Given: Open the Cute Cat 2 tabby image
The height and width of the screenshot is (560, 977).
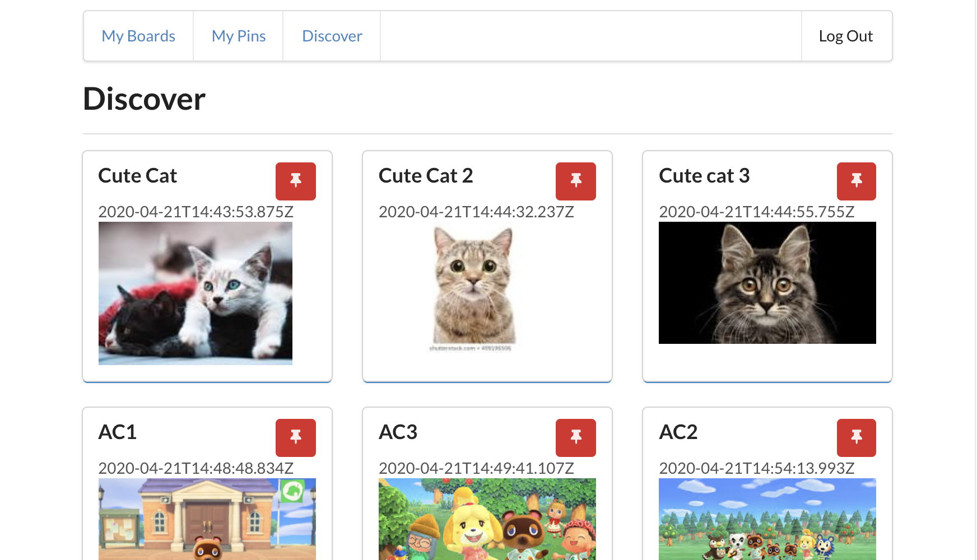Looking at the screenshot, I should pos(474,288).
